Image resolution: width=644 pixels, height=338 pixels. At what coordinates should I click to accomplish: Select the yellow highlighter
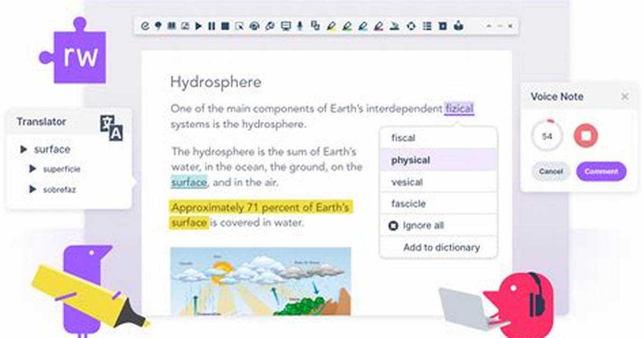pos(331,26)
